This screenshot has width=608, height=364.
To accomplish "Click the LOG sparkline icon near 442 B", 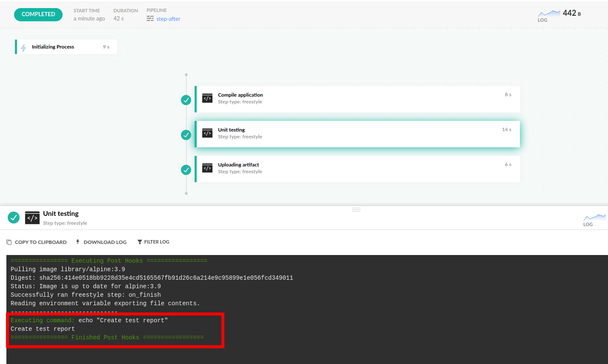I will pyautogui.click(x=549, y=12).
